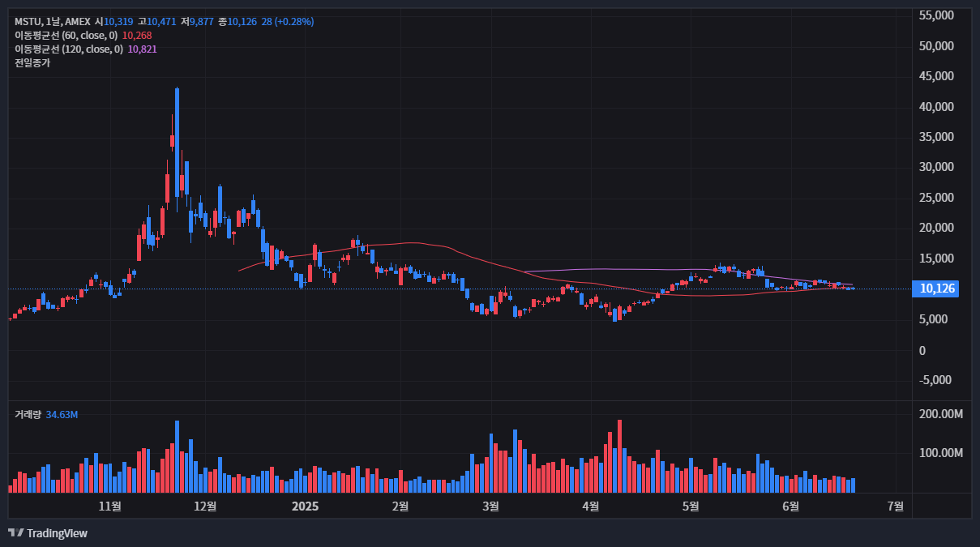
Task: Click the 11월 time axis label
Action: (x=110, y=506)
